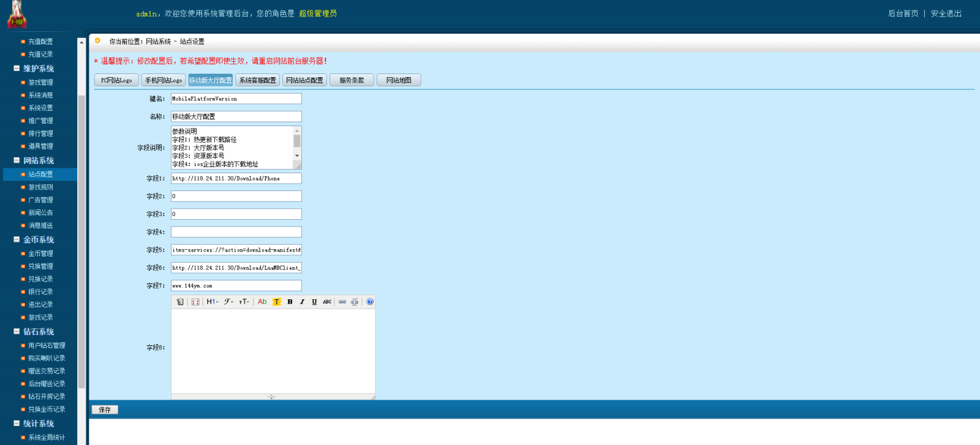Pick the yellow text highlight color tool
Viewport: 980px width, 445px height.
pyautogui.click(x=277, y=302)
